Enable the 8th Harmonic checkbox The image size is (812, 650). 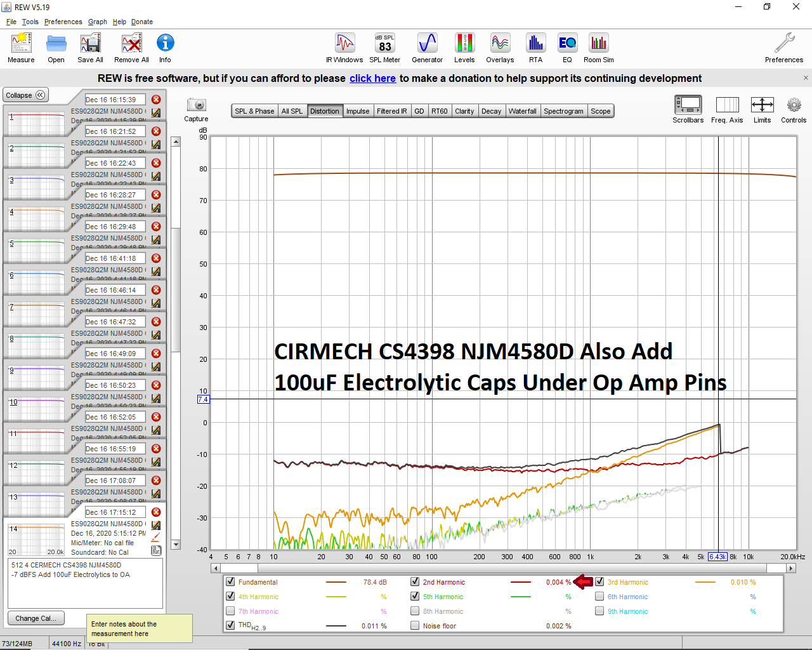point(415,611)
